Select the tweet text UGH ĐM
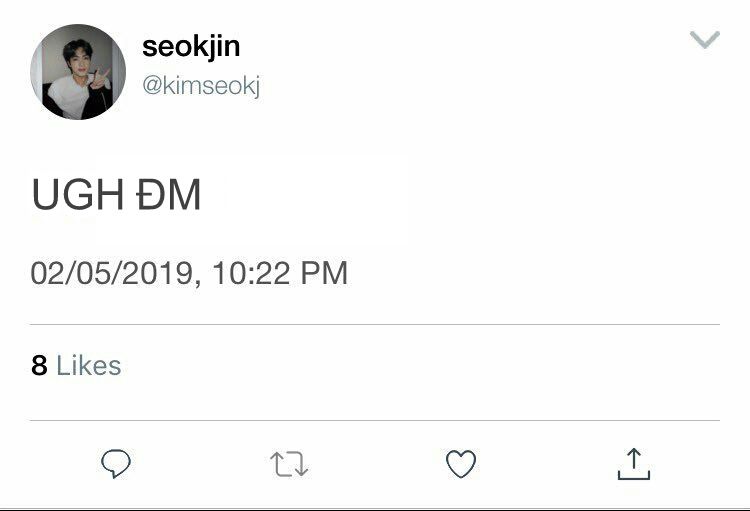Viewport: 750px width, 511px height. point(116,196)
